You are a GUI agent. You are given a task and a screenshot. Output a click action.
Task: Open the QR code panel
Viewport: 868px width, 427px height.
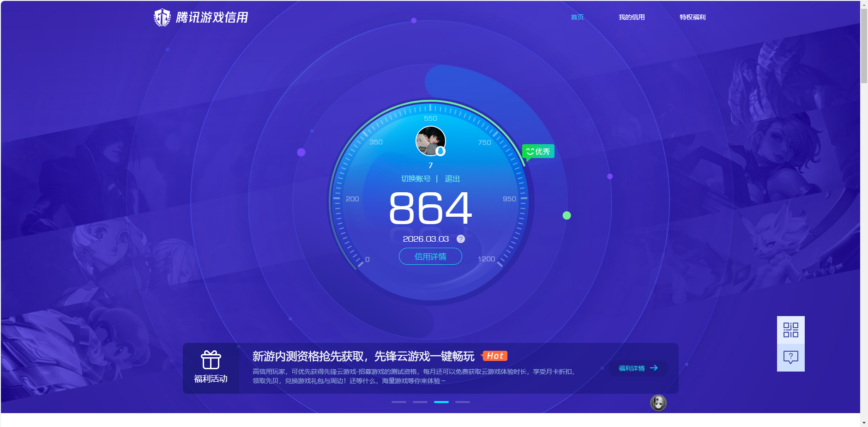pos(790,329)
